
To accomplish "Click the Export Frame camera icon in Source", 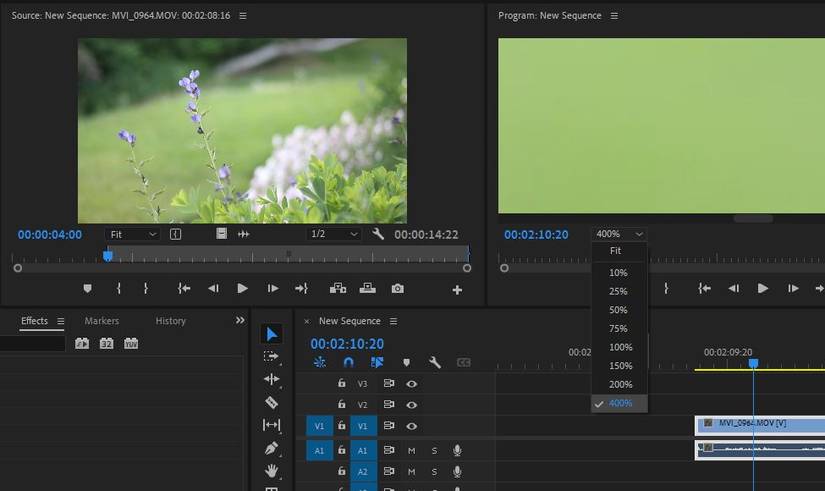I will point(397,288).
